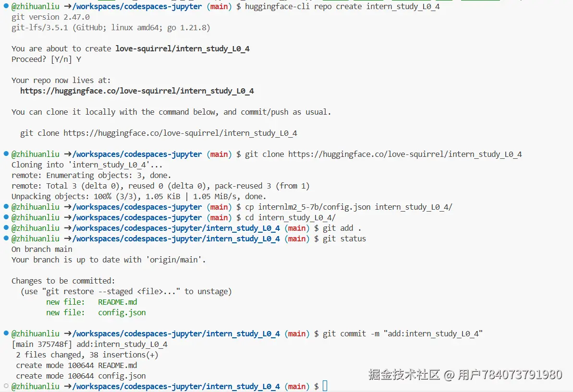
Task: Click the bold love-squirrel/intern_study_L0_4 repo name
Action: tap(183, 48)
